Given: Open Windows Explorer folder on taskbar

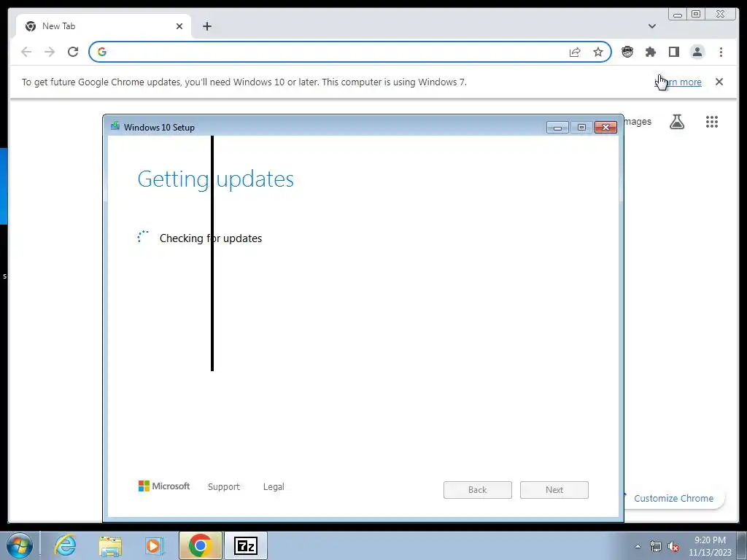Looking at the screenshot, I should pos(110,545).
